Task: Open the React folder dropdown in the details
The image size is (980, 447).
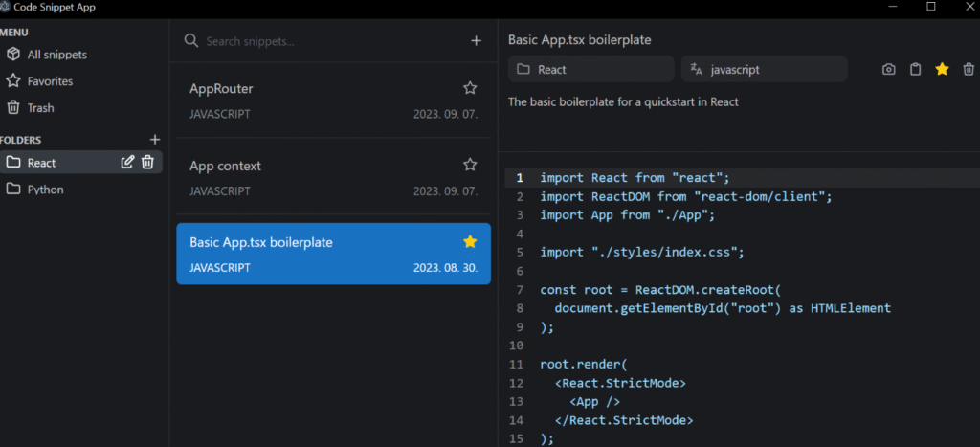Action: (591, 69)
